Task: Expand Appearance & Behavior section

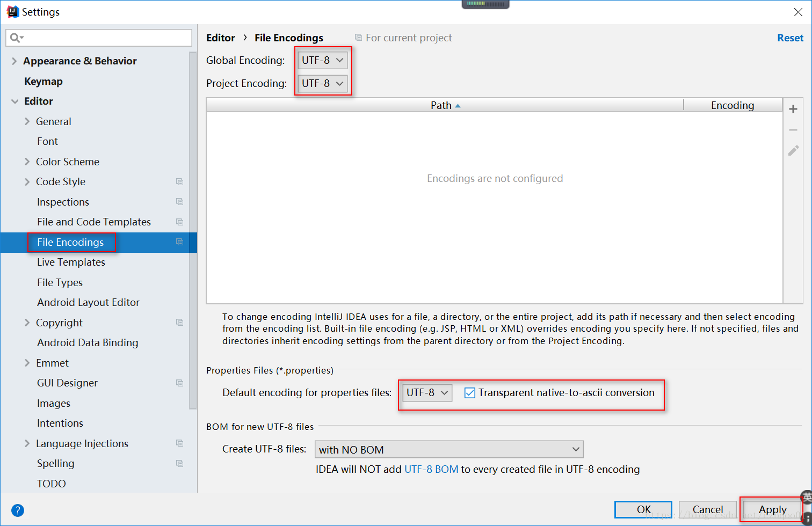Action: coord(15,61)
